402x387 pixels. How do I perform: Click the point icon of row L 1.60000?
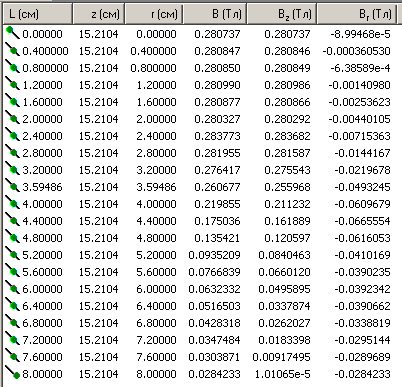(x=12, y=101)
